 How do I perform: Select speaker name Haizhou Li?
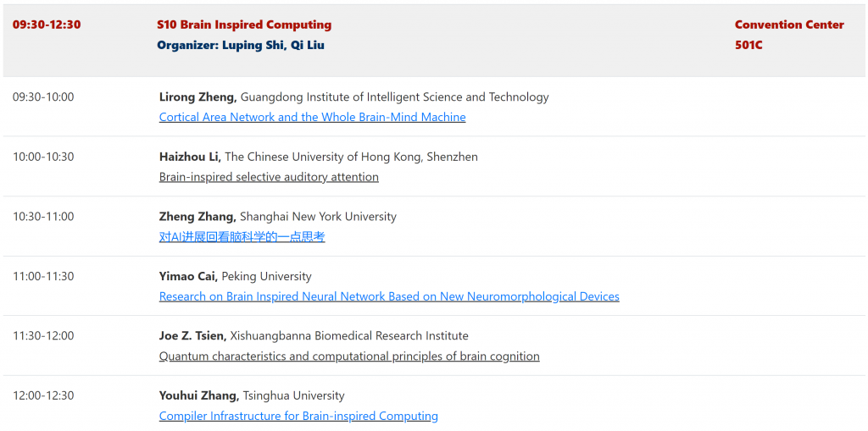(x=190, y=157)
